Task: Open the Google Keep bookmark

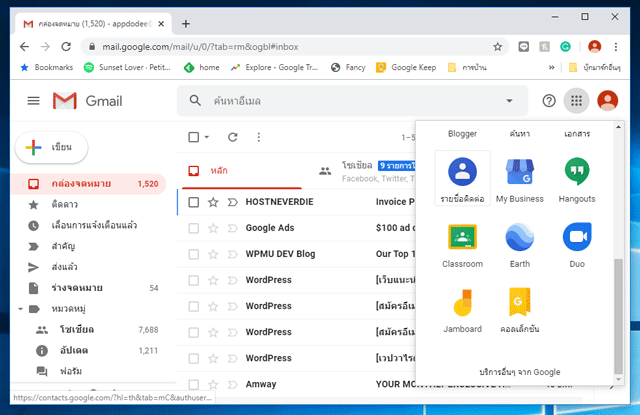Action: (406, 67)
